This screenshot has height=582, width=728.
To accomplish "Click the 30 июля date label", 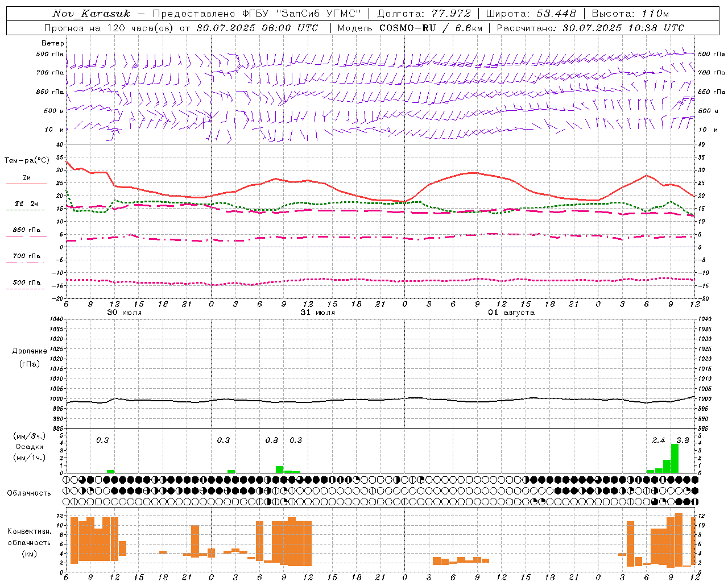I will pyautogui.click(x=125, y=313).
